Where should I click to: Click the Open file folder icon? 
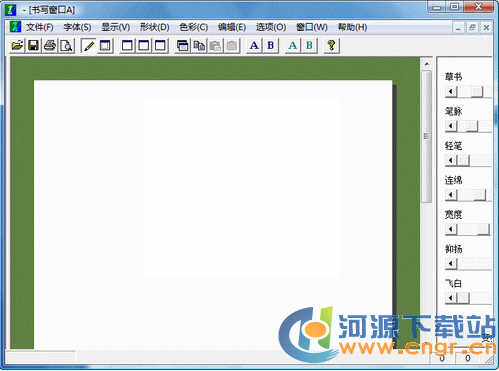coord(17,45)
